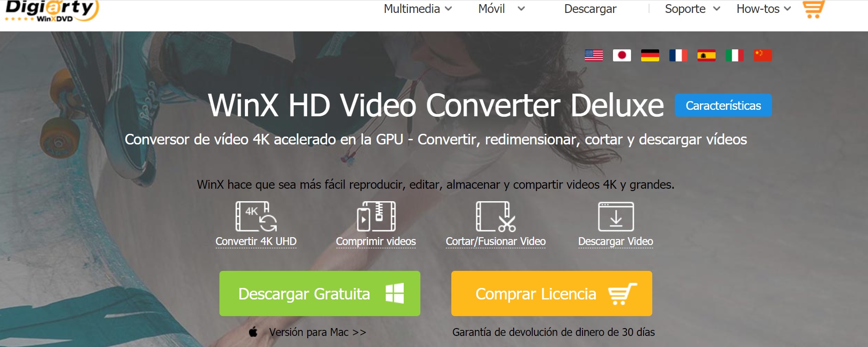The image size is (868, 347).
Task: Switch to the Chinese flag language
Action: [x=763, y=55]
